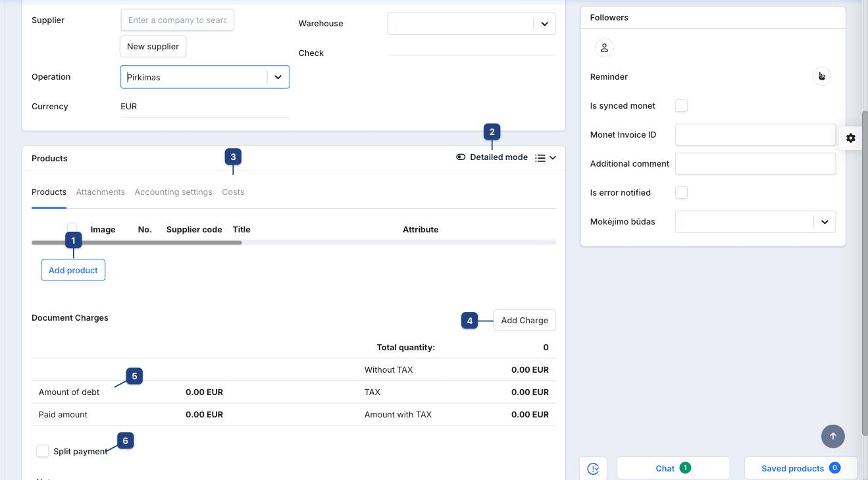Click the Add product button

73,270
